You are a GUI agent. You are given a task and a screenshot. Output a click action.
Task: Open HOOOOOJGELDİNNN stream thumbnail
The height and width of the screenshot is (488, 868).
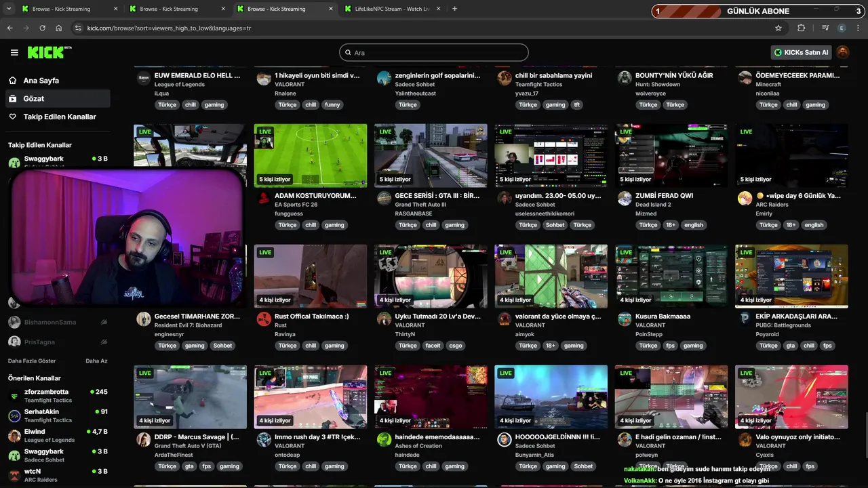[551, 396]
